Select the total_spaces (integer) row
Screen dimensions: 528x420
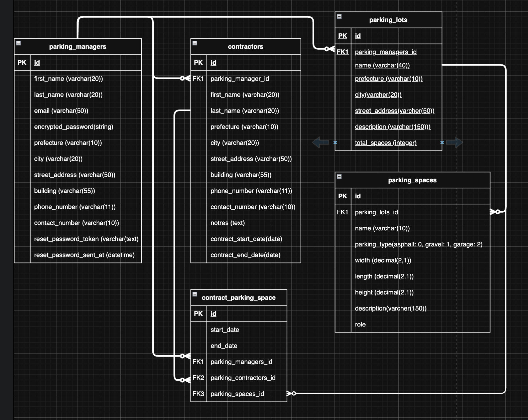388,143
